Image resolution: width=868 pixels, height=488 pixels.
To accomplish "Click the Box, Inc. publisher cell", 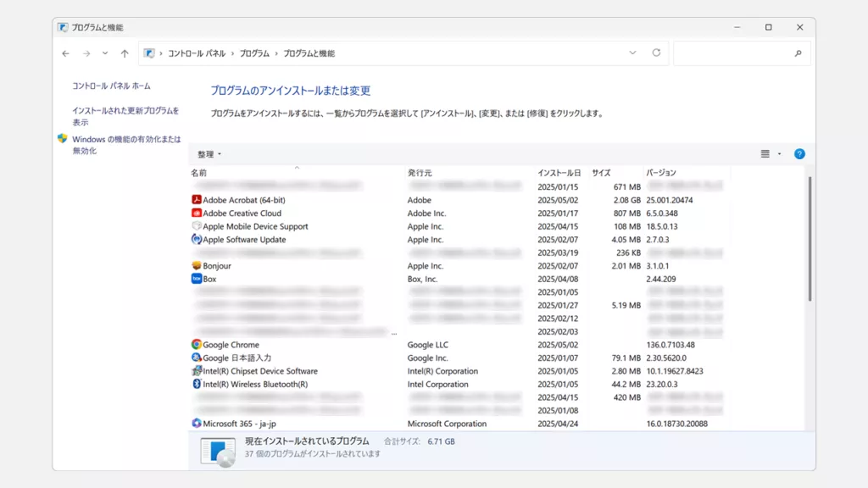I will click(422, 279).
